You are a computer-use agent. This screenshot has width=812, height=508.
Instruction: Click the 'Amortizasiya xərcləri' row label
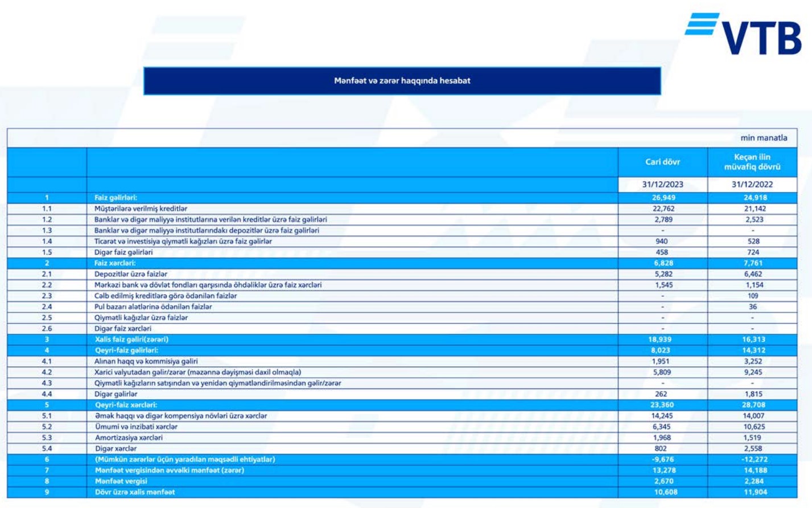129,438
